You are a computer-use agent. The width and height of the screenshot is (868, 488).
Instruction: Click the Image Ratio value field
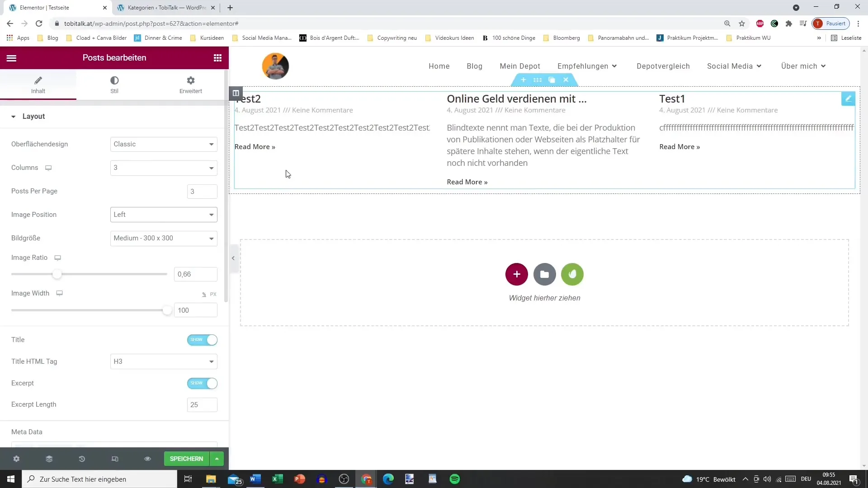[196, 274]
